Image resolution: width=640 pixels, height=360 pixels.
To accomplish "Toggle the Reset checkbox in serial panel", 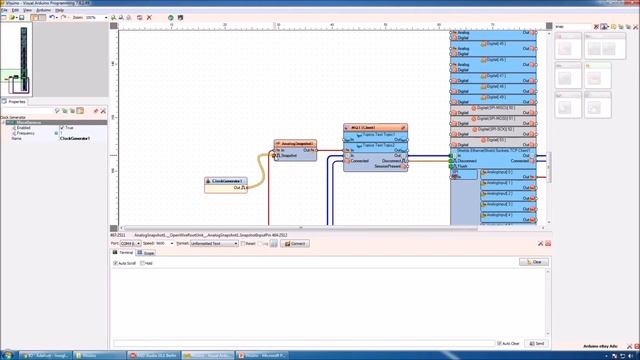I will (243, 244).
